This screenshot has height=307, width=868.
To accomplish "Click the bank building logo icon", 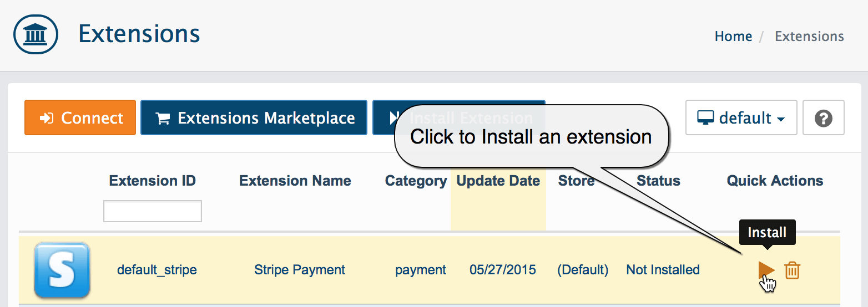I will point(36,34).
